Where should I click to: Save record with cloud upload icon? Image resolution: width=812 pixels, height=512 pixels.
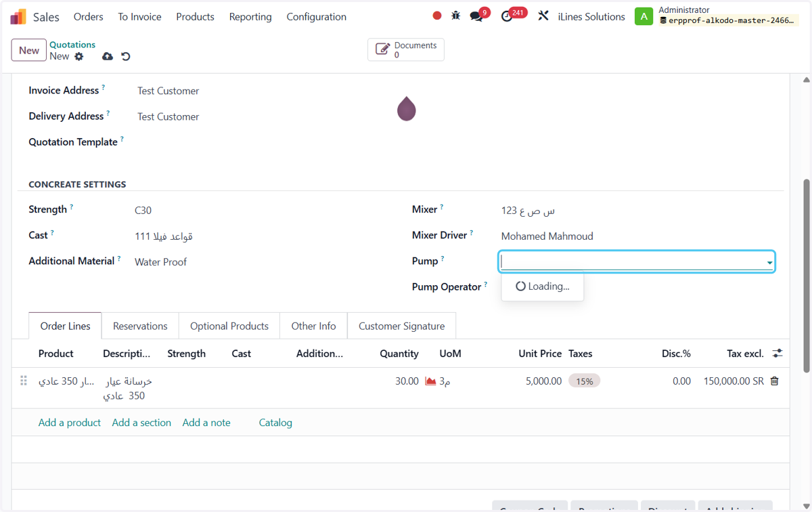click(108, 56)
